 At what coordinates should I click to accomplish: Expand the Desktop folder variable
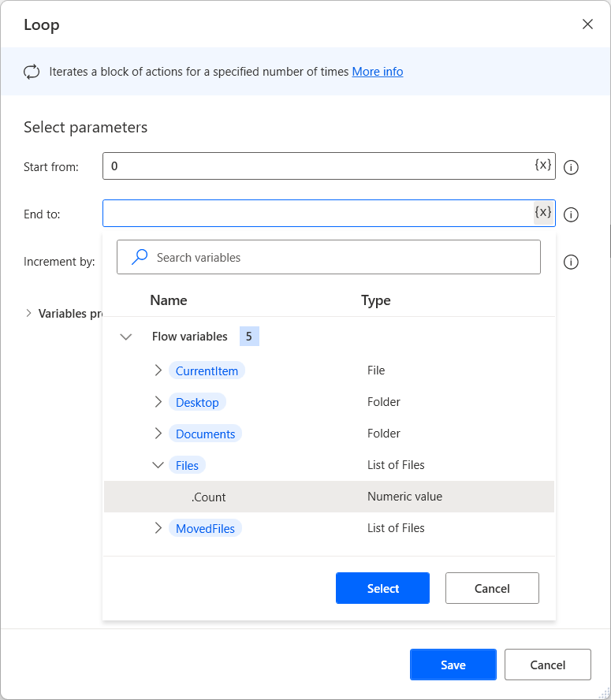pyautogui.click(x=158, y=401)
